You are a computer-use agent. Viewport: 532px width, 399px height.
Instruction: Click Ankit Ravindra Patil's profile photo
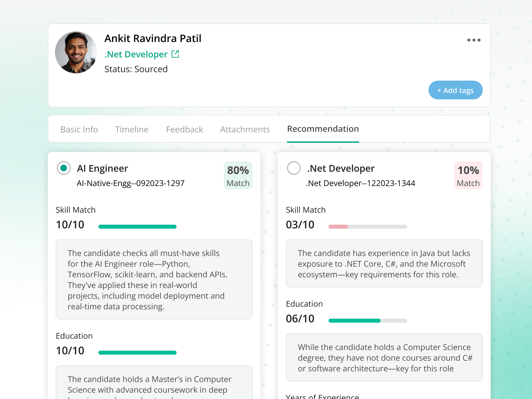(x=76, y=52)
